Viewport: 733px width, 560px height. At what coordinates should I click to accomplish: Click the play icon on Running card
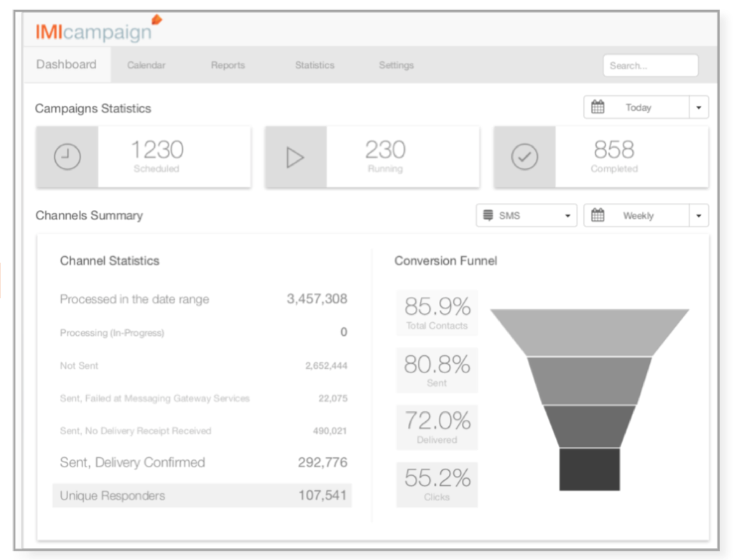(x=295, y=157)
